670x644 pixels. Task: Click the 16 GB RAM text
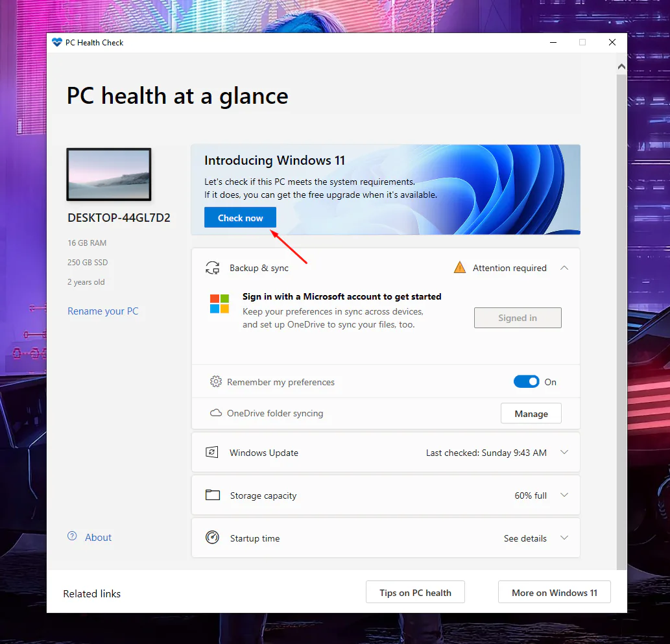pos(87,243)
